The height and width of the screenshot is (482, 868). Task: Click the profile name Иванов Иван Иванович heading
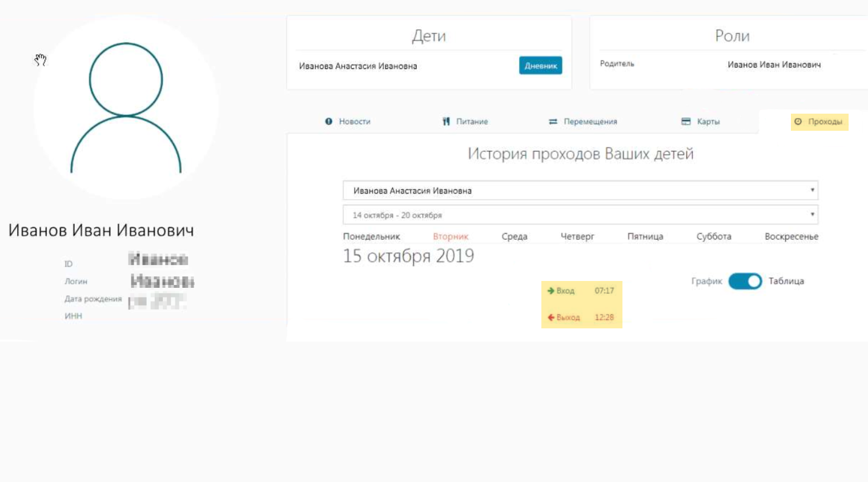tap(101, 230)
